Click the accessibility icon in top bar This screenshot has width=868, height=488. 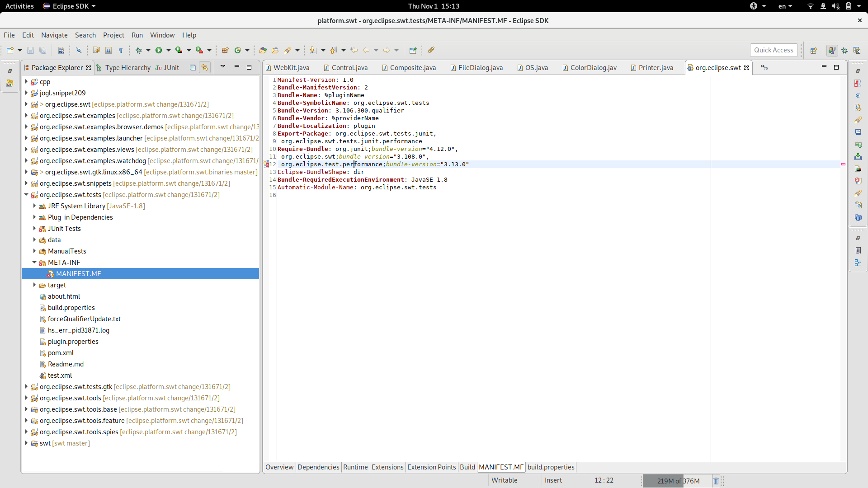pos(754,6)
